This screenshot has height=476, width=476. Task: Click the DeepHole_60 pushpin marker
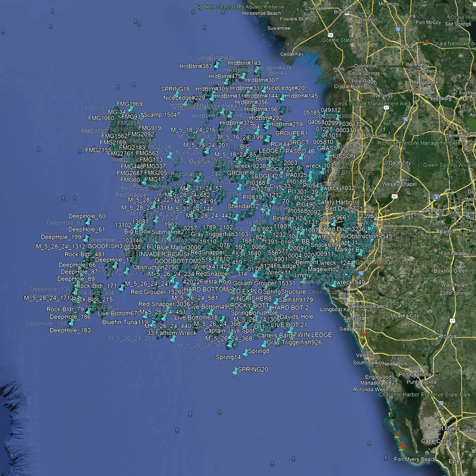coord(89,222)
